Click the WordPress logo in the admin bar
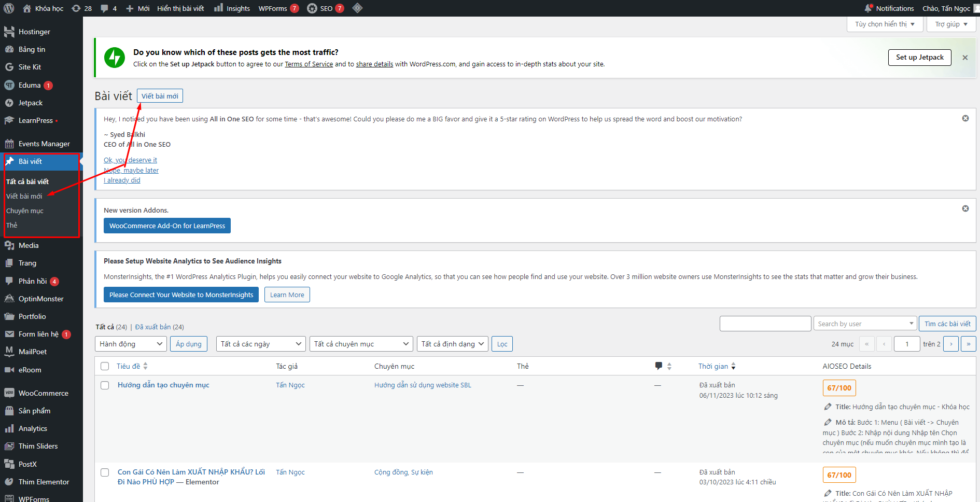This screenshot has height=502, width=980. point(9,8)
